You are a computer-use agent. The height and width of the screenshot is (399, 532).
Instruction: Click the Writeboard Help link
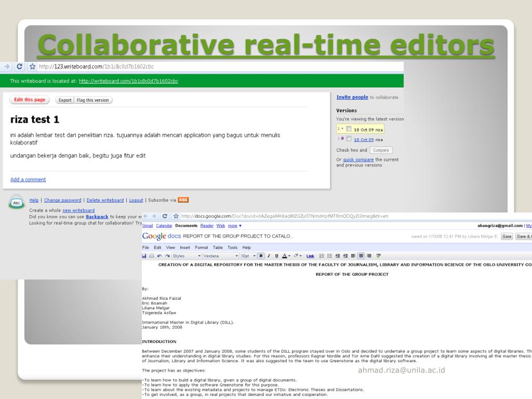[34, 200]
